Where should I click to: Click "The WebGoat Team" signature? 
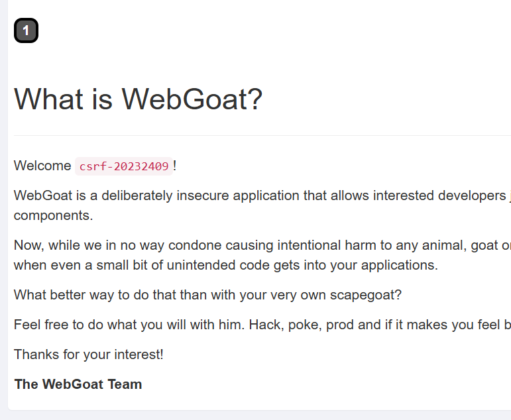[78, 384]
